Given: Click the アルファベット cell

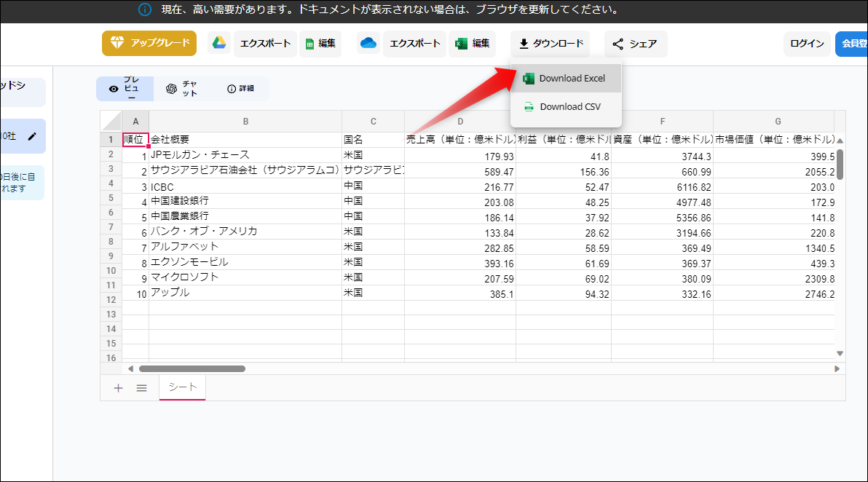Looking at the screenshot, I should pos(245,247).
